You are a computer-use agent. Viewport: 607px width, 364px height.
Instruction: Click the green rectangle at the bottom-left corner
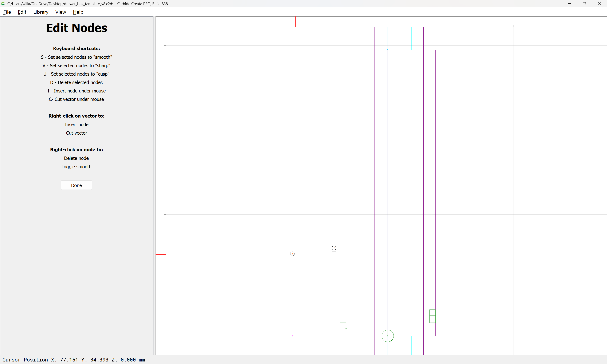[x=343, y=329]
